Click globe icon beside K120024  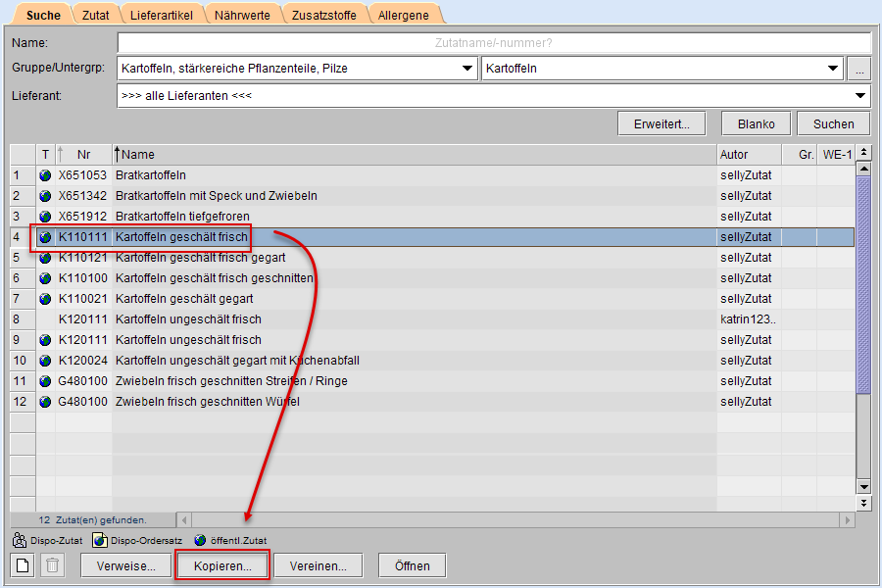pyautogui.click(x=45, y=361)
